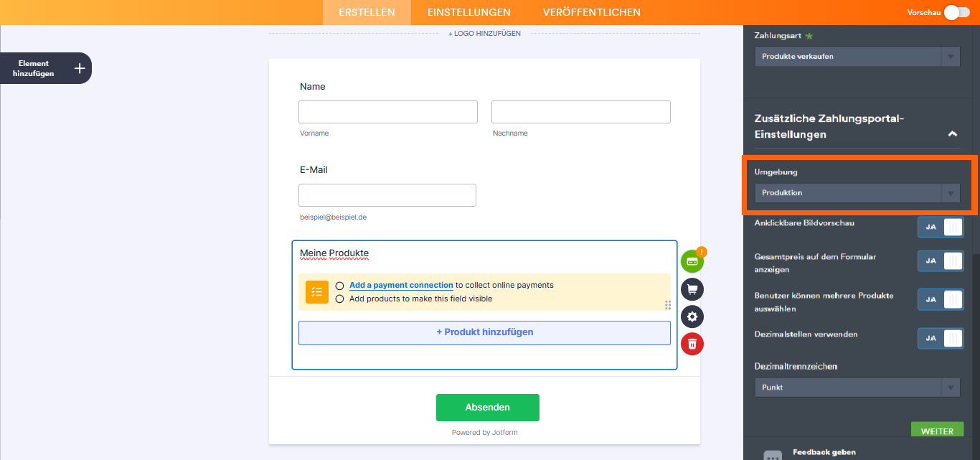Screen dimensions: 980x460
Task: Select the Add a payment connection radio button
Action: pos(339,285)
